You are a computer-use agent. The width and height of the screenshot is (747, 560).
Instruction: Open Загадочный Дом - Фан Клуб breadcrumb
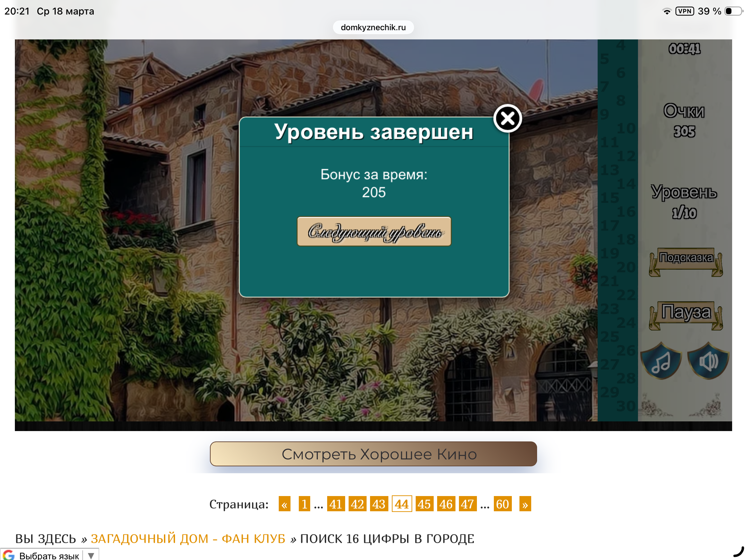[x=188, y=539]
